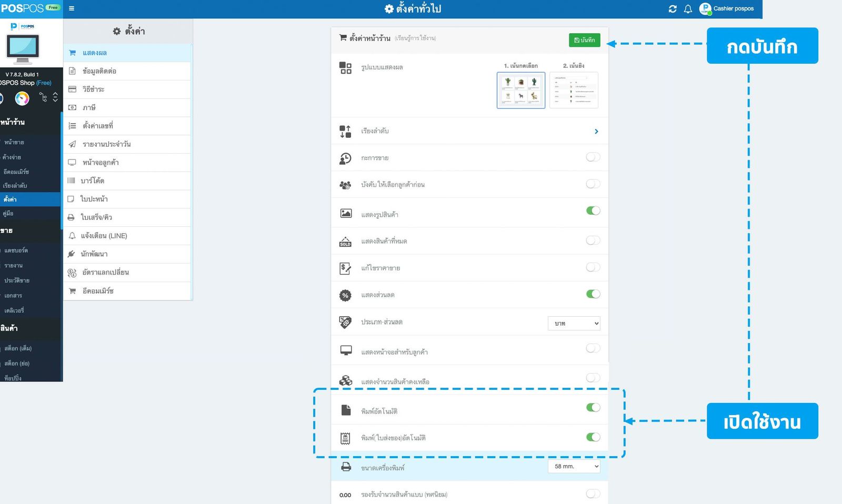This screenshot has width=842, height=504.
Task: Select the เน้นกดเลือก grid layout thumbnail
Action: point(520,90)
